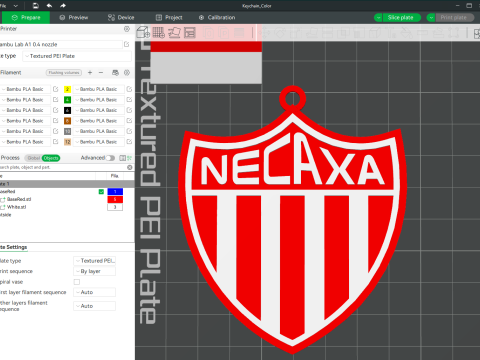Click the Undo arrow icon

pyautogui.click(x=49, y=6)
